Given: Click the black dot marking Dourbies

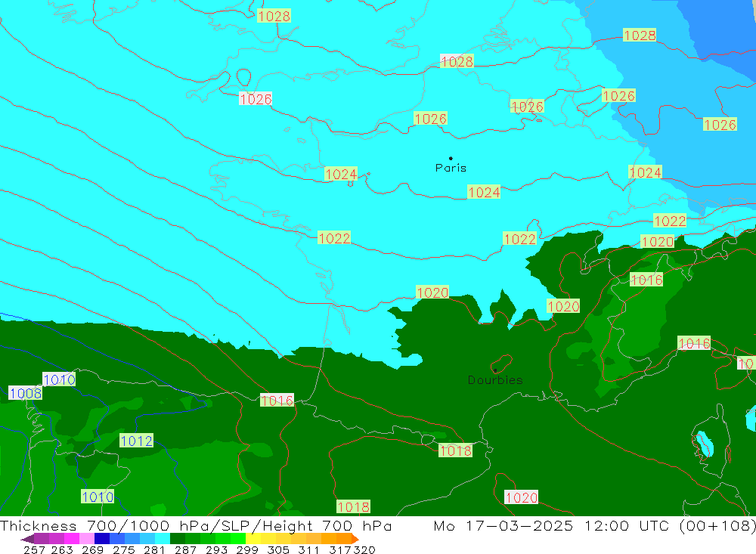Looking at the screenshot, I should click(x=495, y=370).
